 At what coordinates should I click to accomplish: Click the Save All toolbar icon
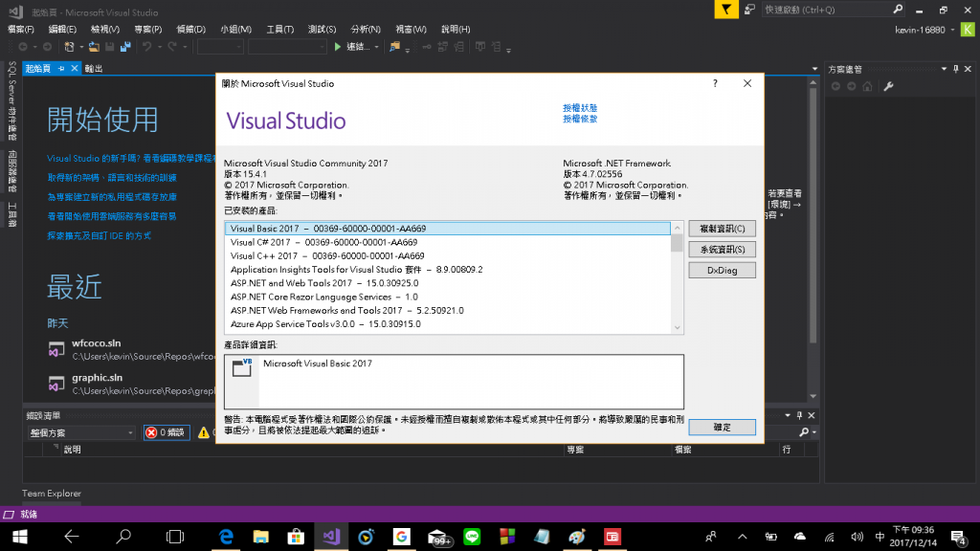click(125, 47)
